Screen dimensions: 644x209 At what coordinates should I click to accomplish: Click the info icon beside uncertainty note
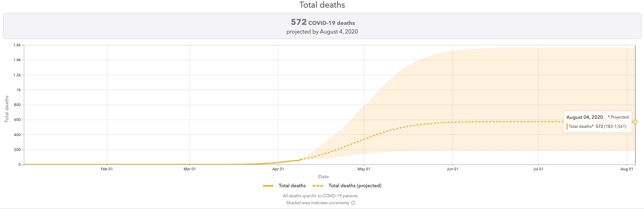[353, 203]
